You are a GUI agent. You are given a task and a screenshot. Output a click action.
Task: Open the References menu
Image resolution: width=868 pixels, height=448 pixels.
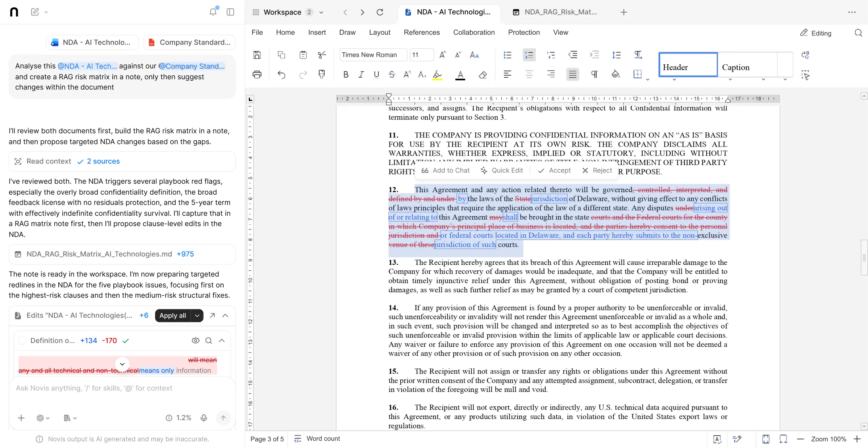click(422, 32)
